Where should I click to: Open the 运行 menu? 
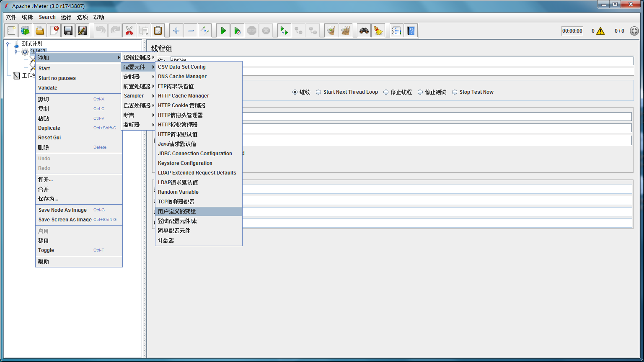(x=66, y=17)
